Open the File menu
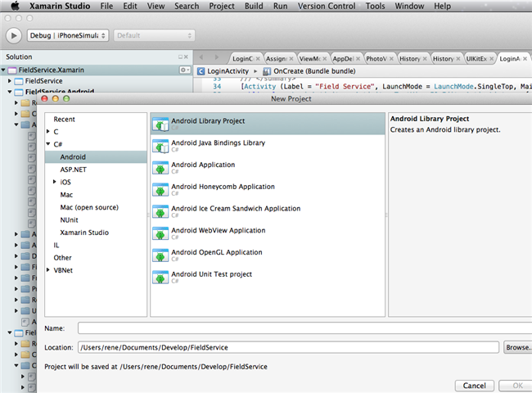Viewport: 532px width, 393px height. click(x=106, y=6)
